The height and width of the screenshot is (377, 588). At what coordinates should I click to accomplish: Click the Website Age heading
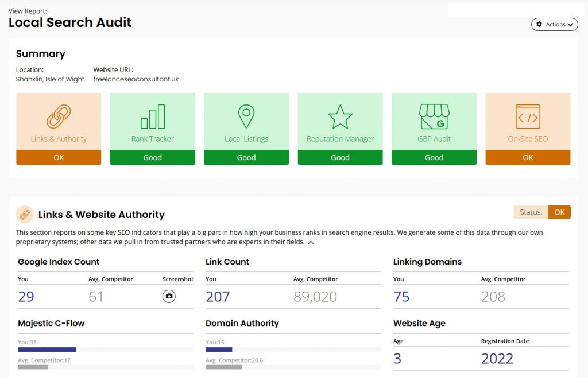tap(419, 323)
